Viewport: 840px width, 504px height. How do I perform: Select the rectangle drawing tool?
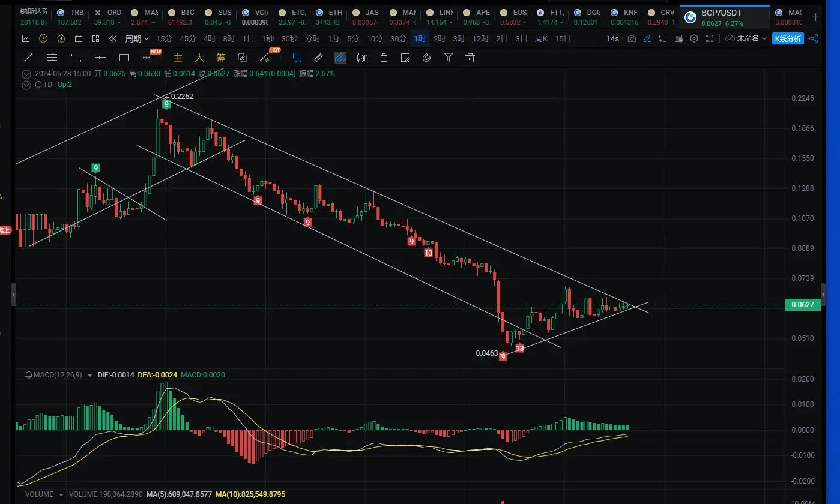click(124, 58)
